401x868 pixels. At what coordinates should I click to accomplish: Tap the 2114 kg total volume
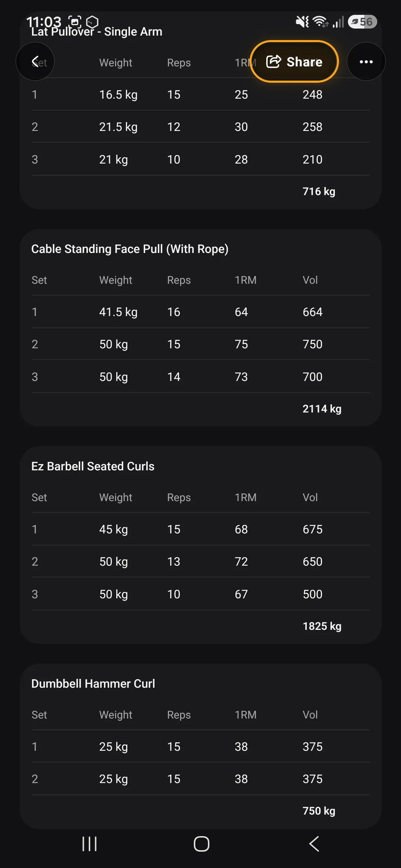322,409
